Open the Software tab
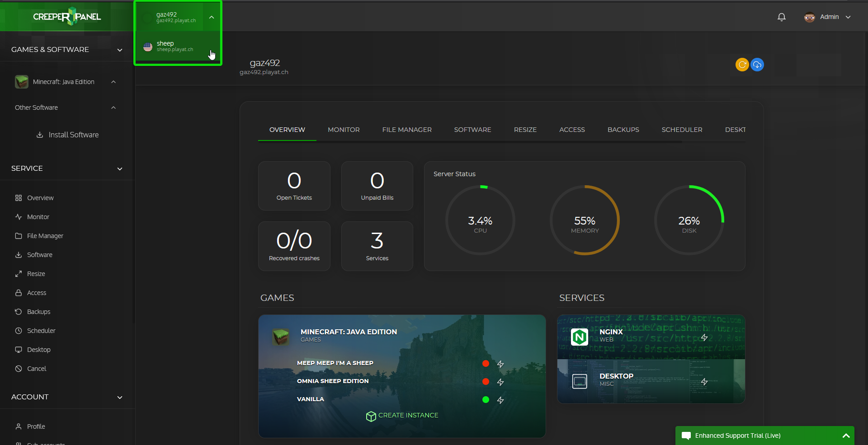The image size is (868, 445). [472, 130]
